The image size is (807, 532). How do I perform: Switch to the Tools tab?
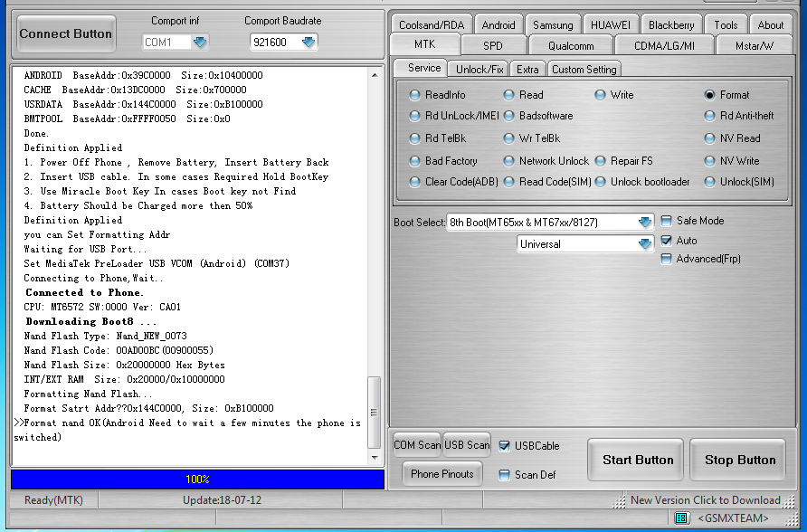point(726,24)
